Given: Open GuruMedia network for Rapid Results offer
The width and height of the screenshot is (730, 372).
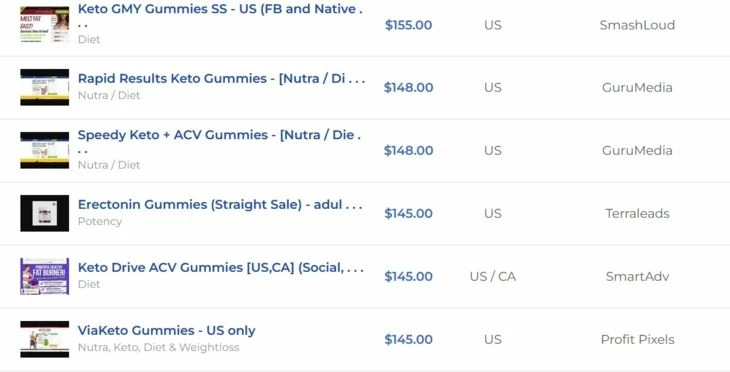Looking at the screenshot, I should click(637, 88).
